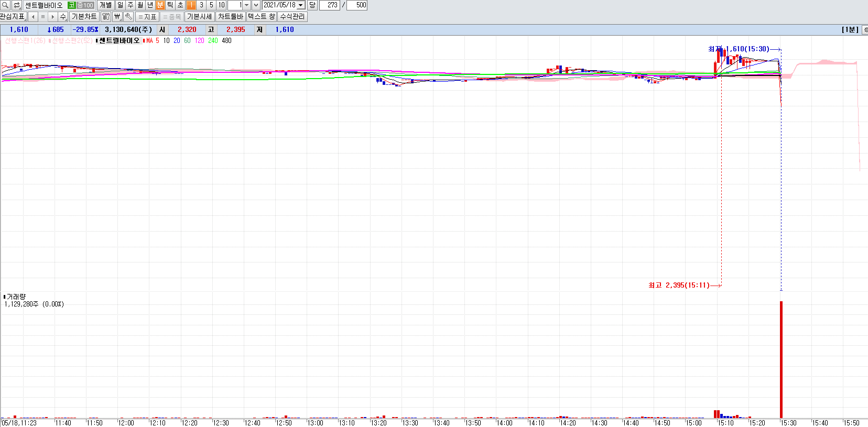
Task: Click the 500 total count field
Action: (x=357, y=5)
